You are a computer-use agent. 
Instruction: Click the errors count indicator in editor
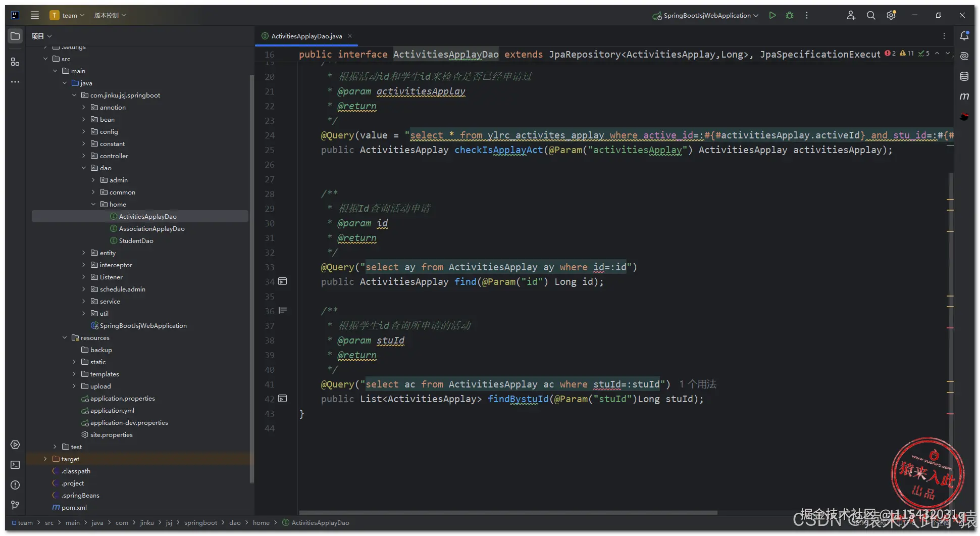coord(890,53)
